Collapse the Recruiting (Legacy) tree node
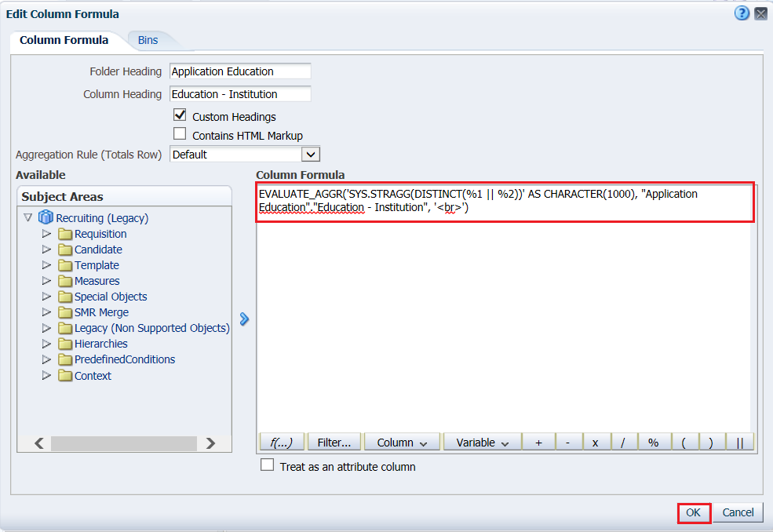The image size is (773, 532). pos(27,217)
